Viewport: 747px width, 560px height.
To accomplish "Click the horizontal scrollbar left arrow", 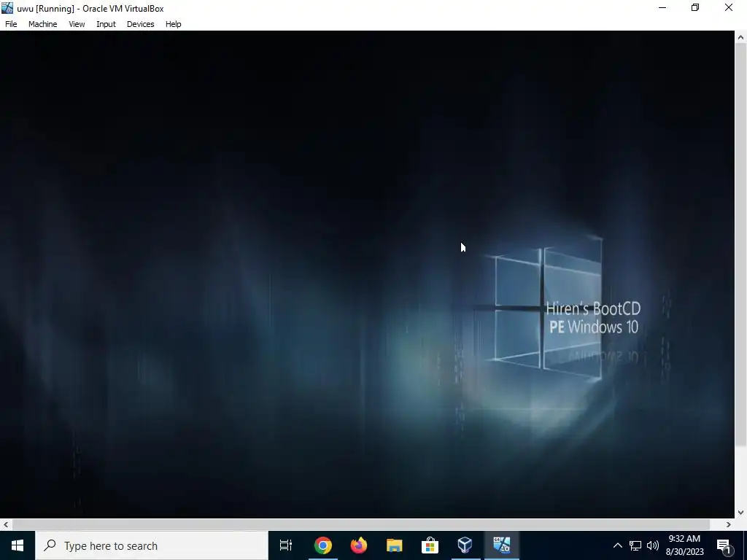I will [x=6, y=524].
